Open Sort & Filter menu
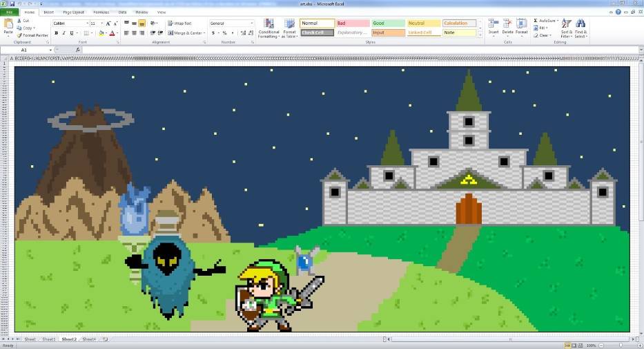The width and height of the screenshot is (644, 349). [x=567, y=28]
